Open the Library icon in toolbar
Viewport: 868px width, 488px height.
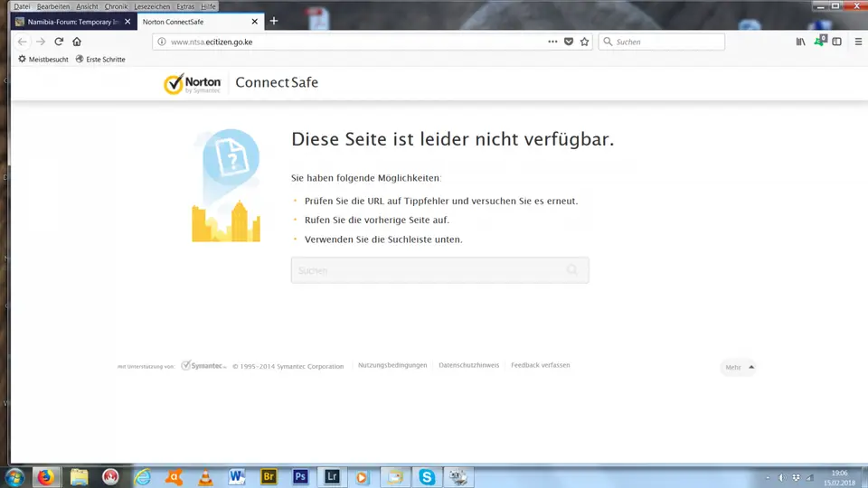click(x=800, y=42)
